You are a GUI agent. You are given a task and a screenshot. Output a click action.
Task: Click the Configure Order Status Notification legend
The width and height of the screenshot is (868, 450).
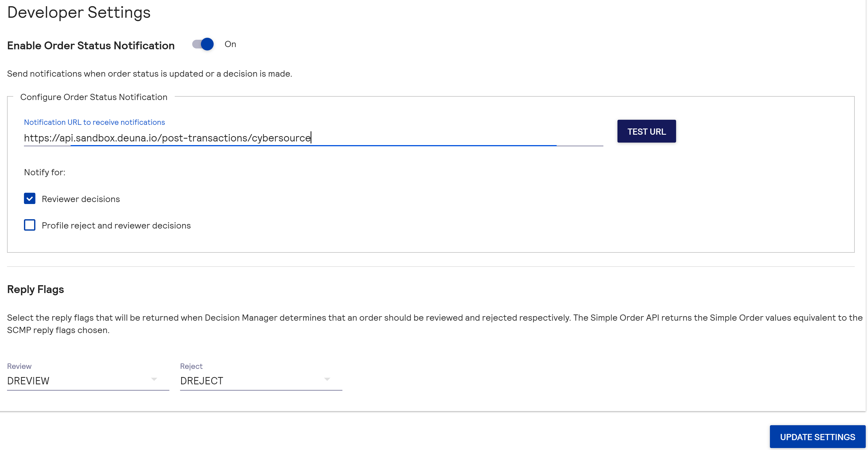click(94, 97)
